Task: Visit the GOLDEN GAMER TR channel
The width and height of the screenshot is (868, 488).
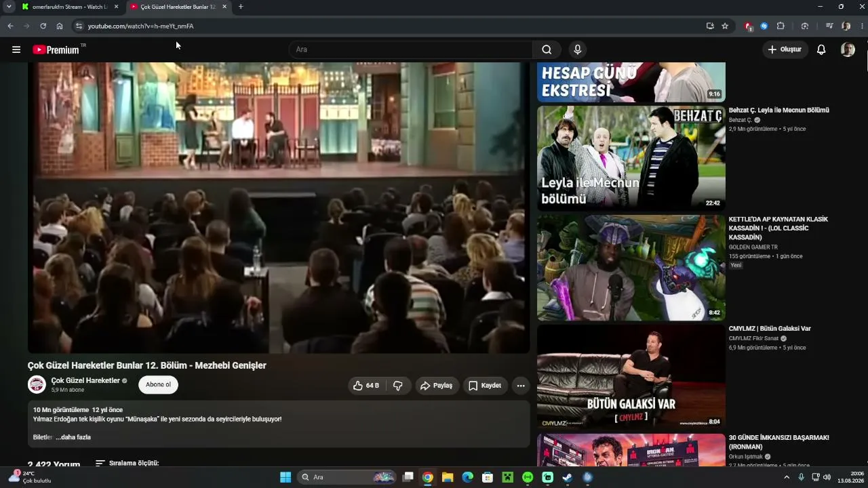Action: 753,247
